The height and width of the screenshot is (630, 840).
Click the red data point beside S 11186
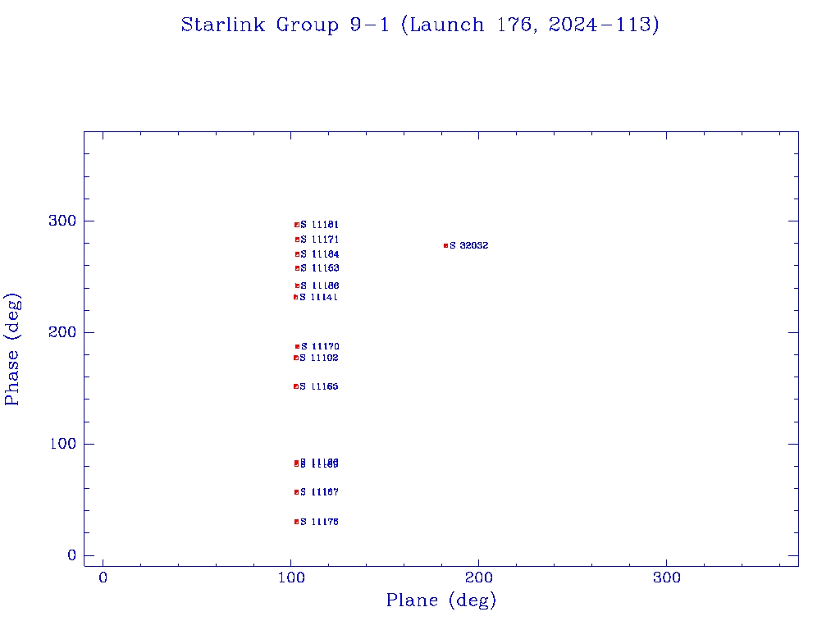(297, 286)
